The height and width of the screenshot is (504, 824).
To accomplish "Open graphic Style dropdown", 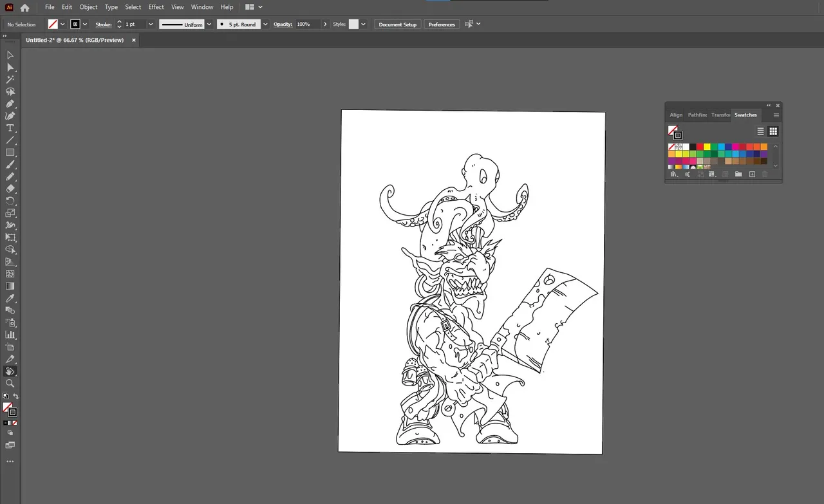I will point(364,24).
